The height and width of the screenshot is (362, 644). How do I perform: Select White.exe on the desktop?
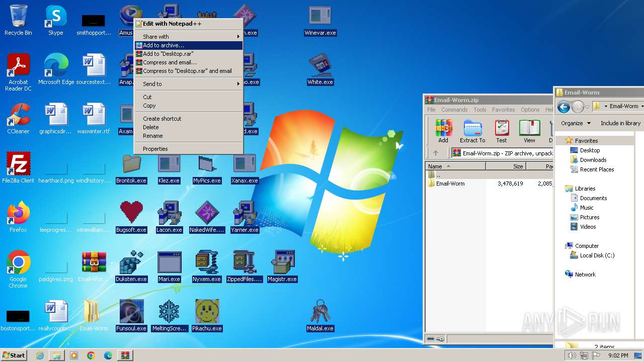pyautogui.click(x=320, y=69)
